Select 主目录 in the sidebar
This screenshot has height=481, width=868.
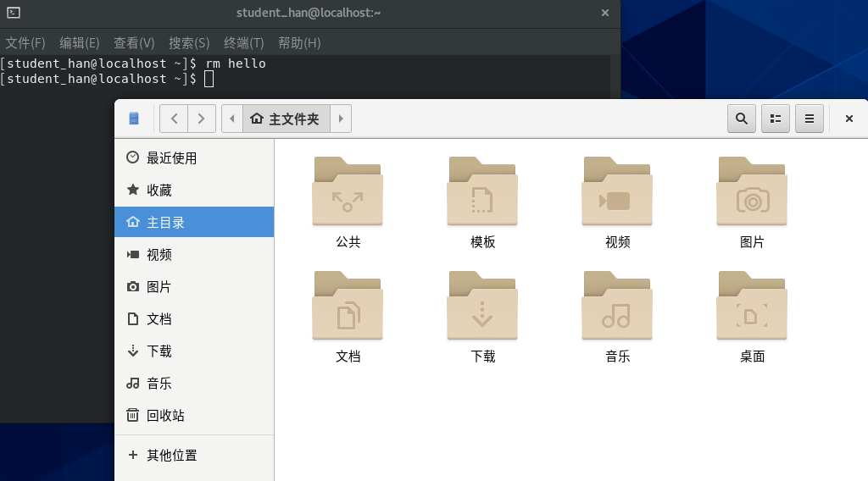(194, 222)
